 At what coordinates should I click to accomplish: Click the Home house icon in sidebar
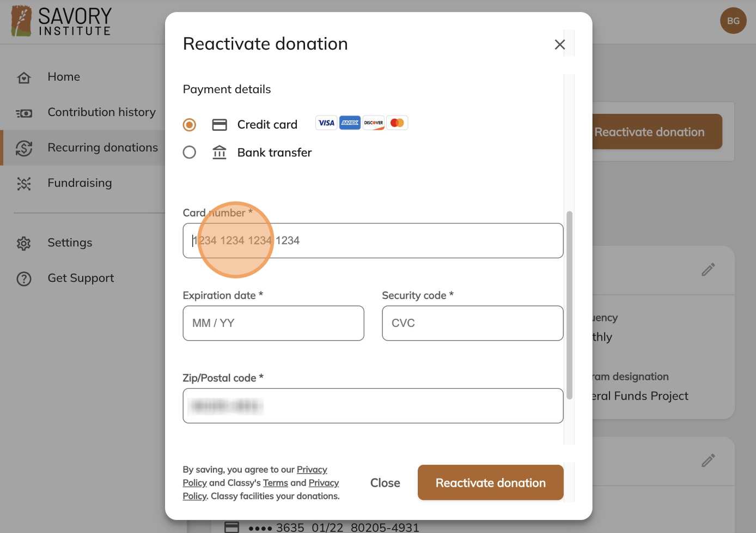click(24, 78)
